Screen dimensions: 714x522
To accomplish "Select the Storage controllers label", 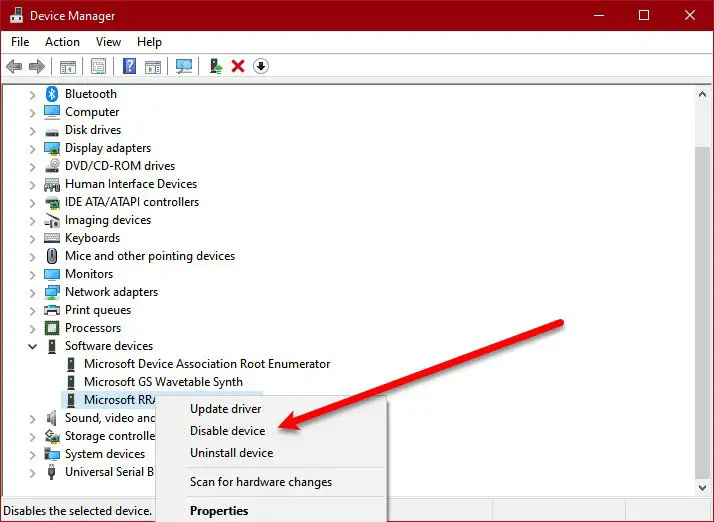I will pos(110,436).
